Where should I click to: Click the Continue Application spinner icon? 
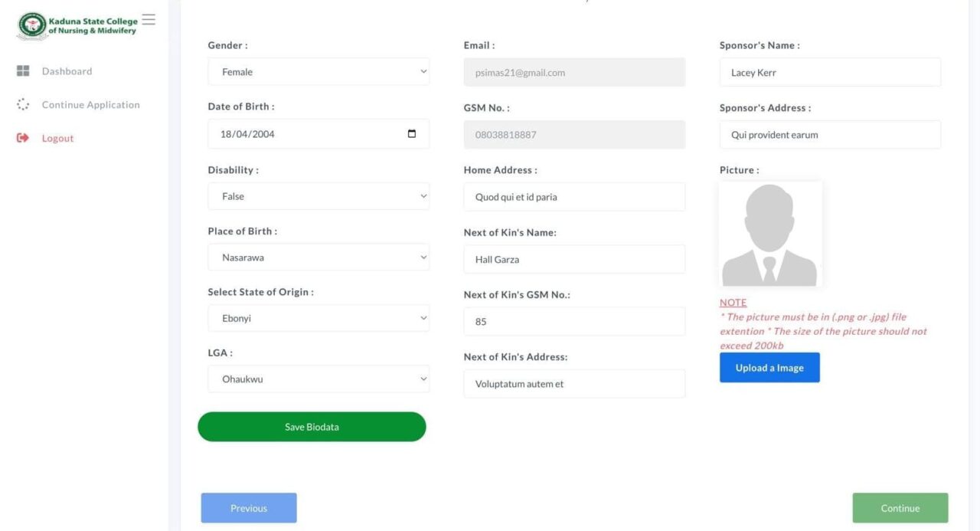click(23, 105)
